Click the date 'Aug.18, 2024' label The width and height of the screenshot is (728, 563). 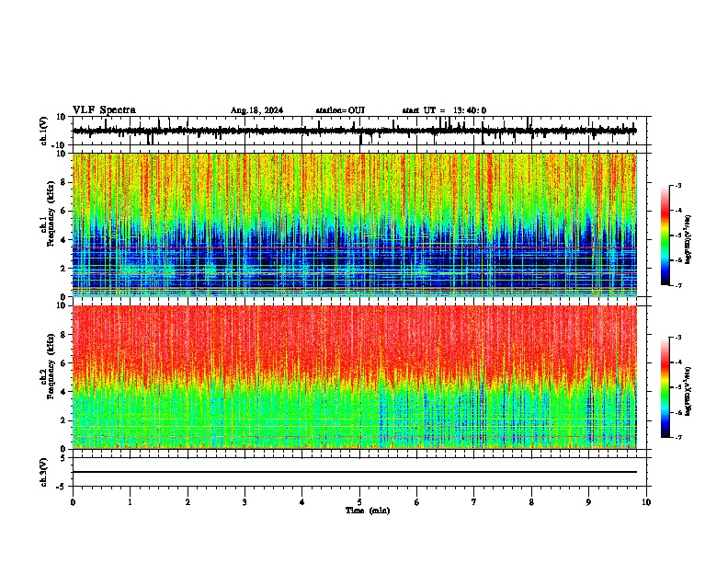256,110
